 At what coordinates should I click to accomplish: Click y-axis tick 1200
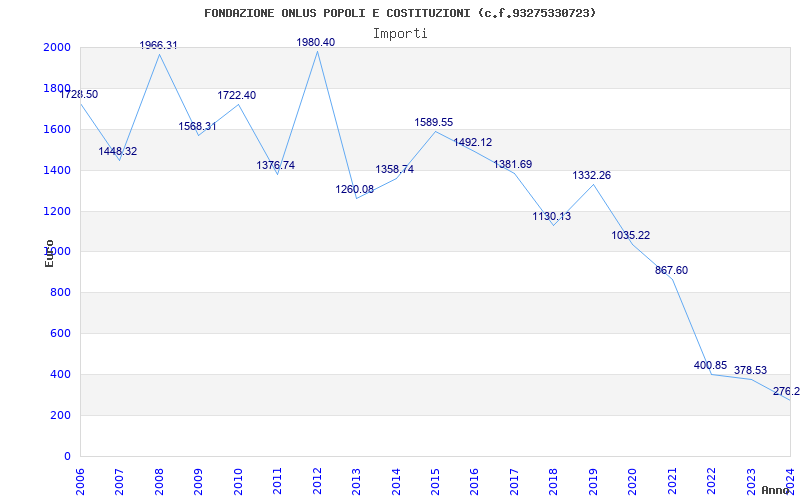57,211
